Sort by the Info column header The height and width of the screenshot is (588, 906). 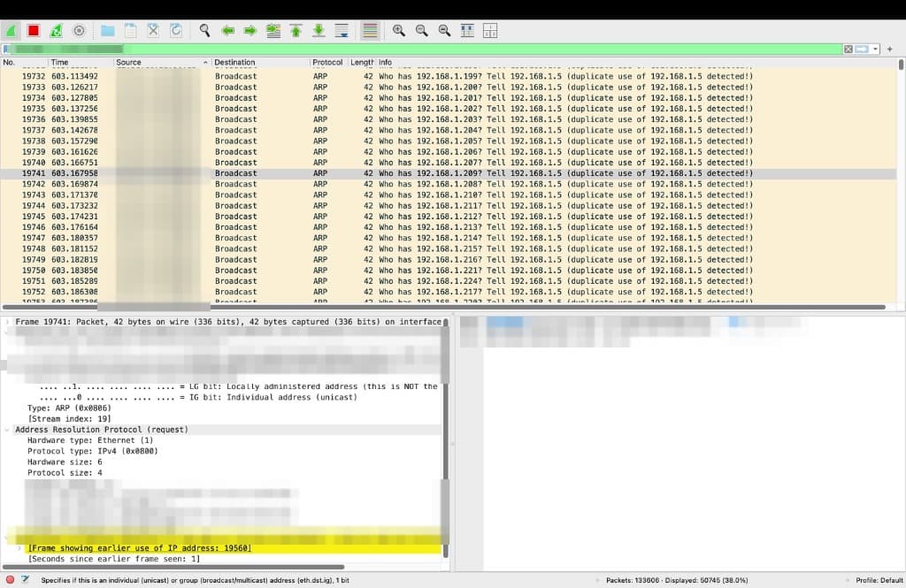(x=637, y=63)
